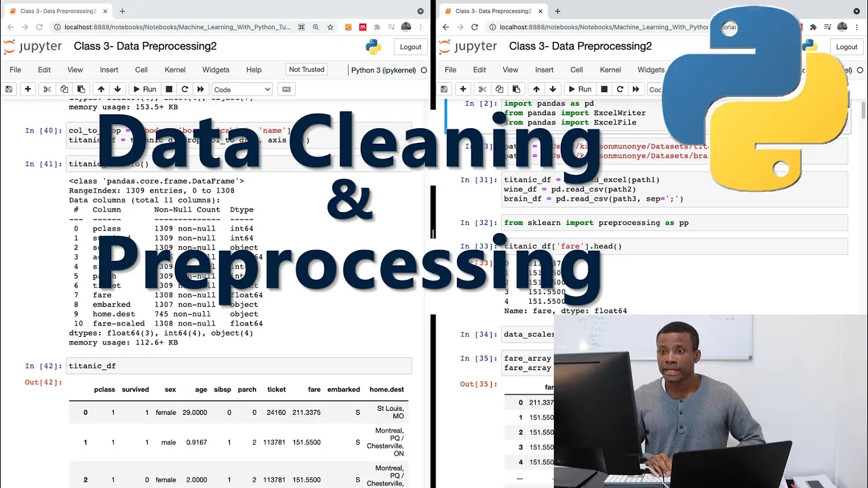Select the In [42] titanic_df code cell
Screen dimensions: 868x488
click(x=239, y=366)
